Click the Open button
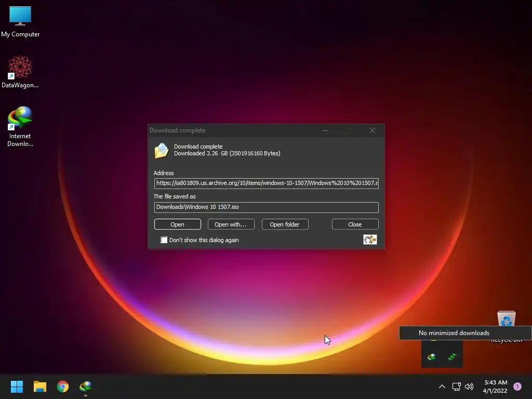Image resolution: width=532 pixels, height=399 pixels. click(x=178, y=224)
